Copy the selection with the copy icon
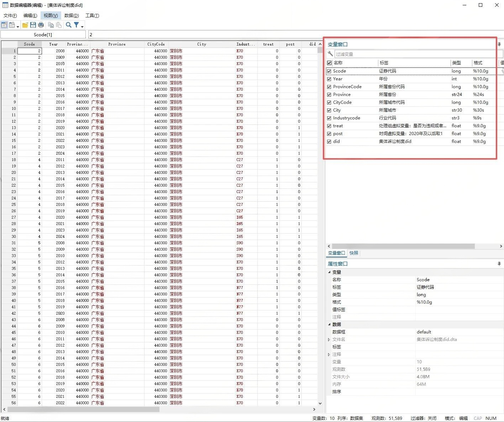 tap(51, 25)
